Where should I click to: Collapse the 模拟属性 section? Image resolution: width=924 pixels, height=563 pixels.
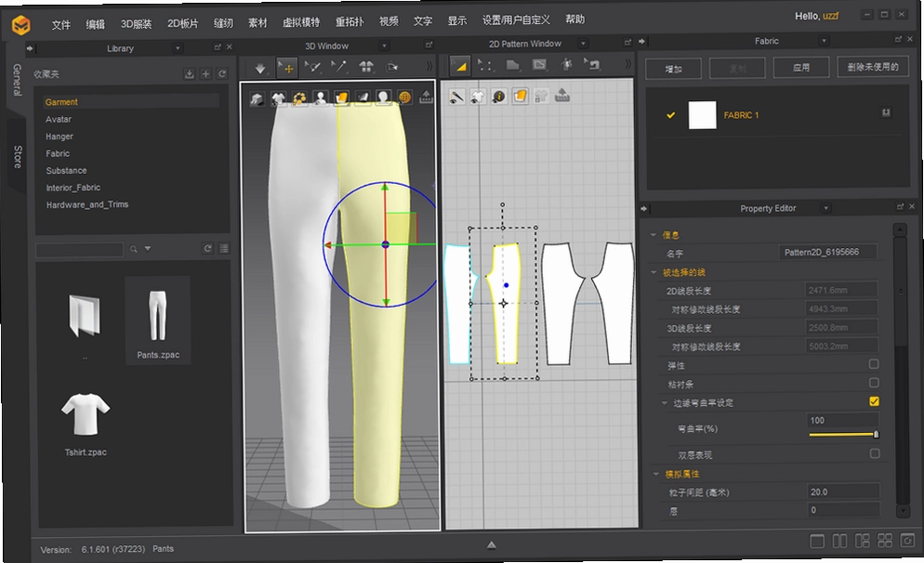(656, 474)
